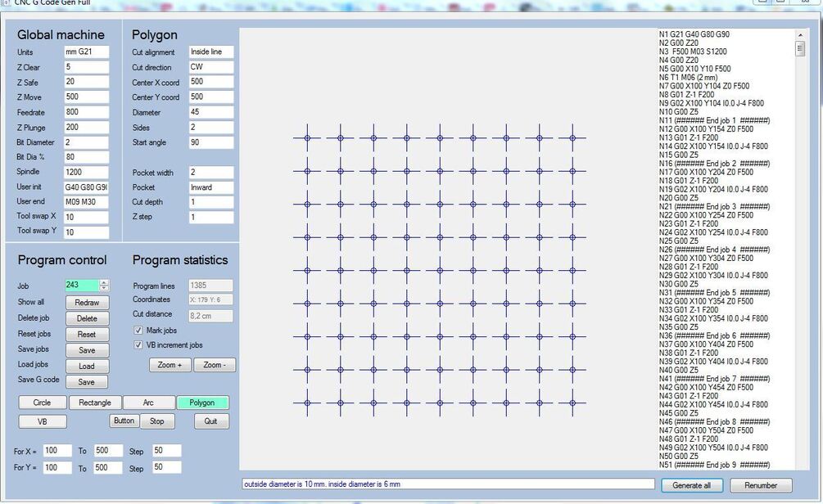
Task: Click the Redraw button
Action: click(87, 303)
